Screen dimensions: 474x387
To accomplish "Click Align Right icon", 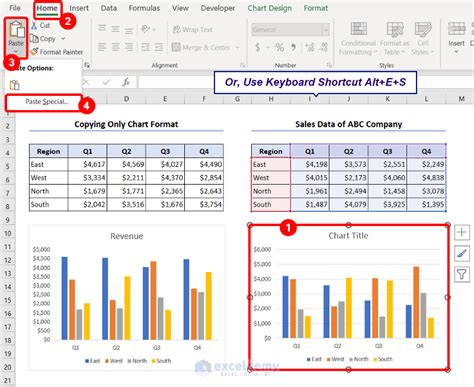I will 129,47.
